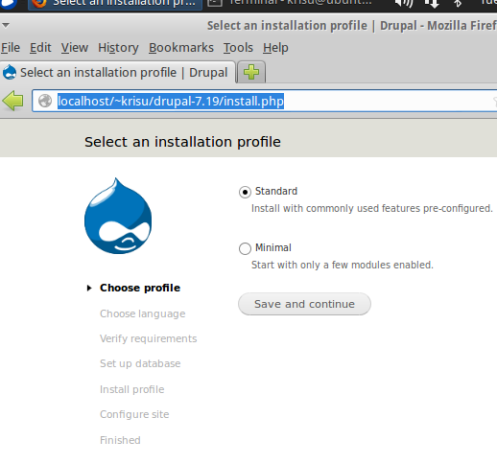Open the View menu

pos(75,48)
